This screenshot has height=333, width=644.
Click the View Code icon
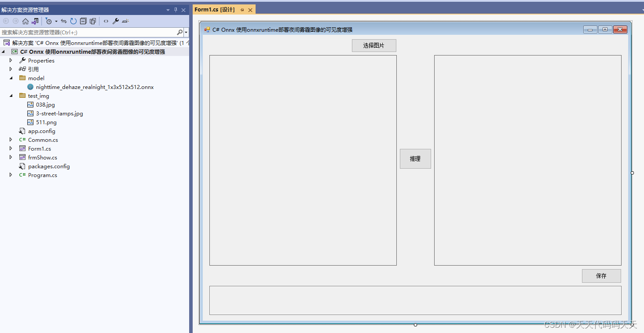point(106,21)
